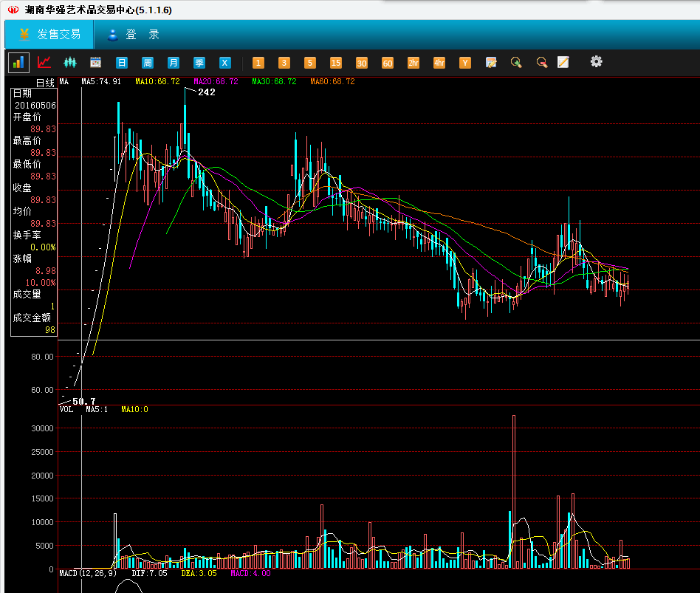
Task: Click the 80.00 price axis label
Action: 42,357
